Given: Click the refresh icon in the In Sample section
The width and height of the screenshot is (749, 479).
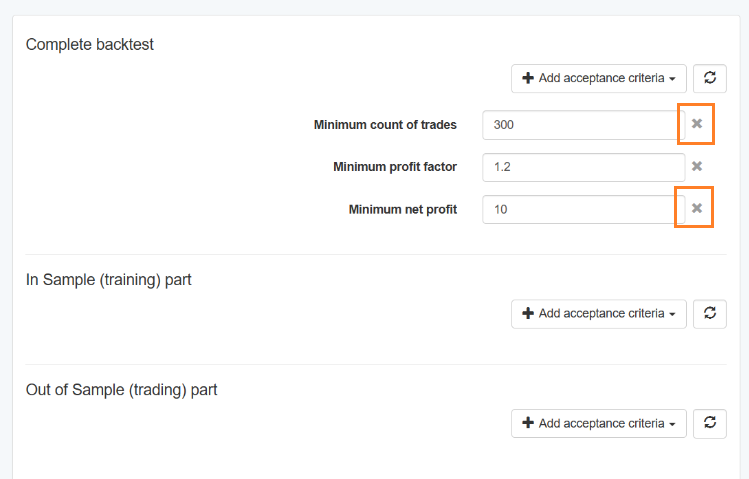Looking at the screenshot, I should [710, 314].
